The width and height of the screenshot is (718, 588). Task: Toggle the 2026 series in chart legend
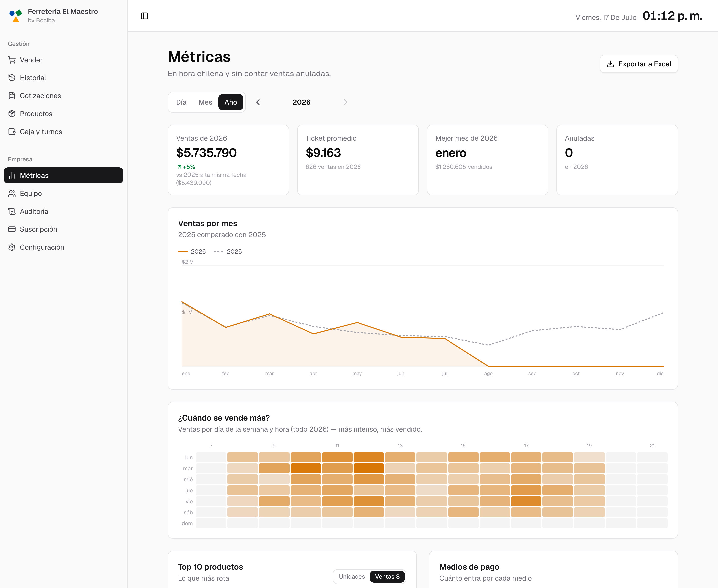(192, 252)
